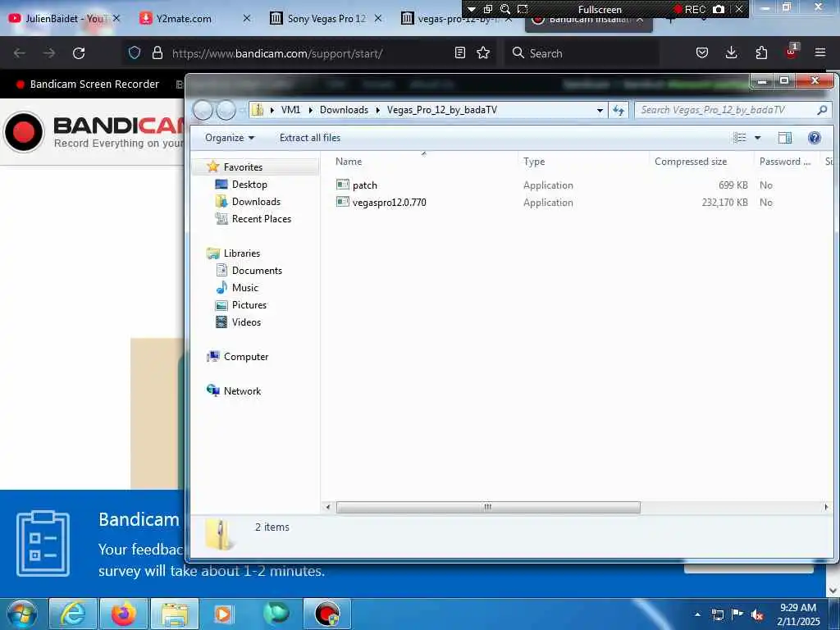Bookmark the page with the star icon
The height and width of the screenshot is (630, 840).
483,52
